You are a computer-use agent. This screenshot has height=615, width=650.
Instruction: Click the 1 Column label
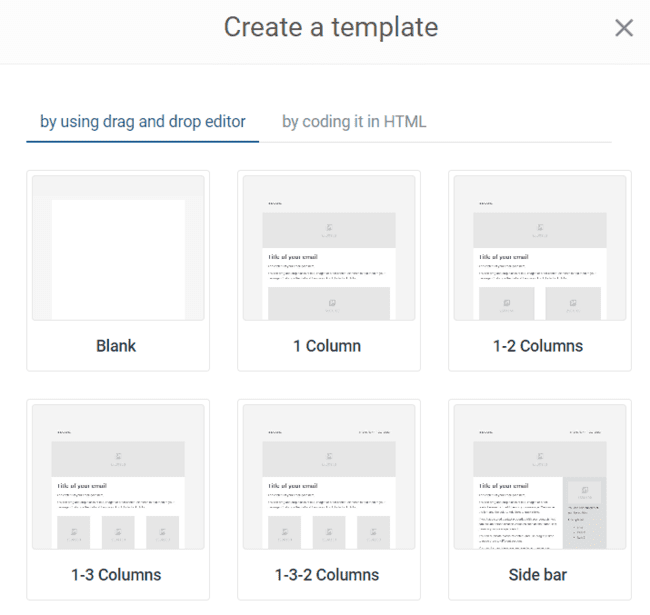(x=327, y=346)
